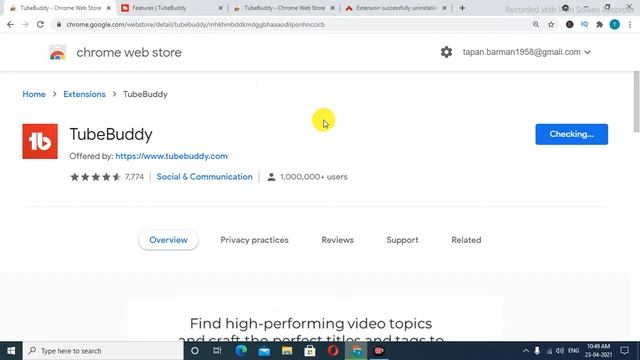640x360 pixels.
Task: Open the https://www.tubebuddy.com link
Action: [171, 156]
